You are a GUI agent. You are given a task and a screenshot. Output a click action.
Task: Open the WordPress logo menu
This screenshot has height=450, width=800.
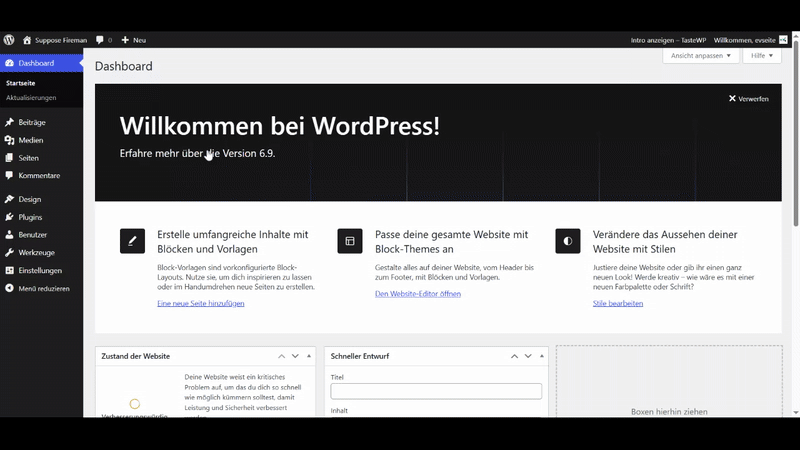click(x=9, y=40)
